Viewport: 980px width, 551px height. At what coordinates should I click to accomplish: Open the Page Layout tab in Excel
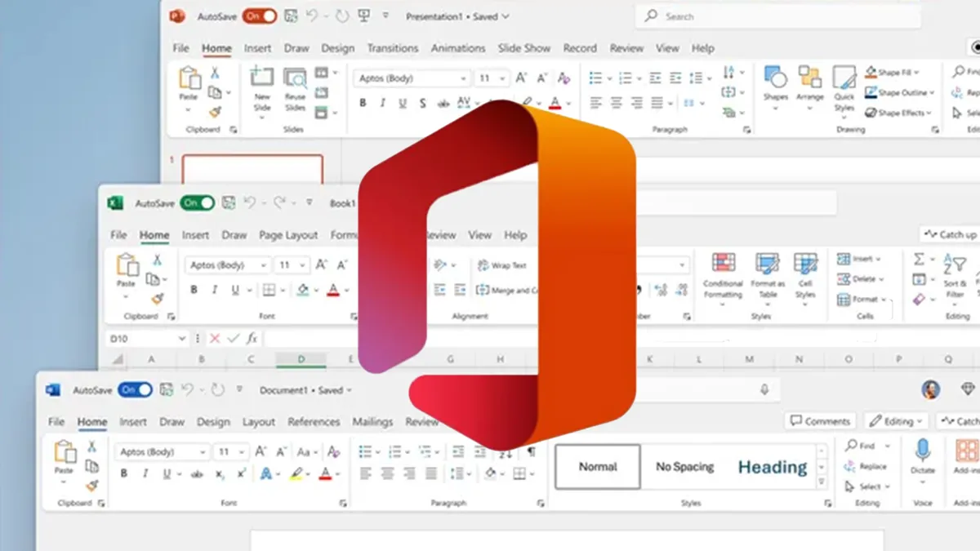coord(288,235)
